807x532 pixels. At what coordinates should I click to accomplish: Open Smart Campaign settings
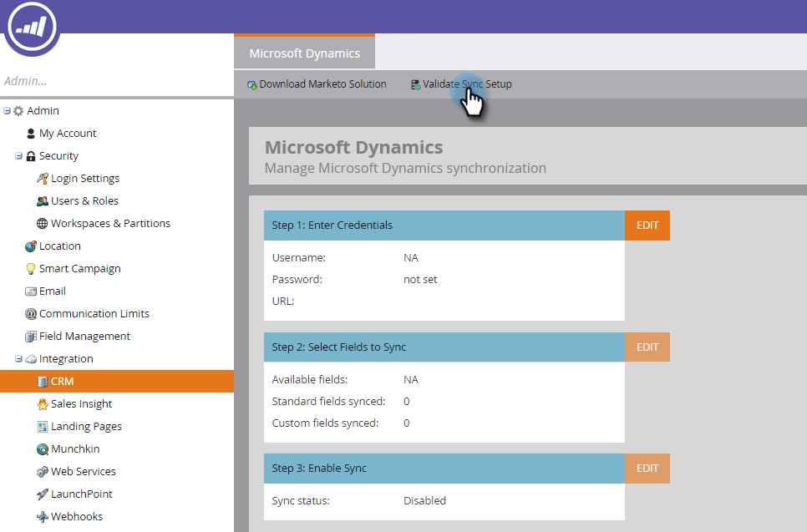pos(79,269)
